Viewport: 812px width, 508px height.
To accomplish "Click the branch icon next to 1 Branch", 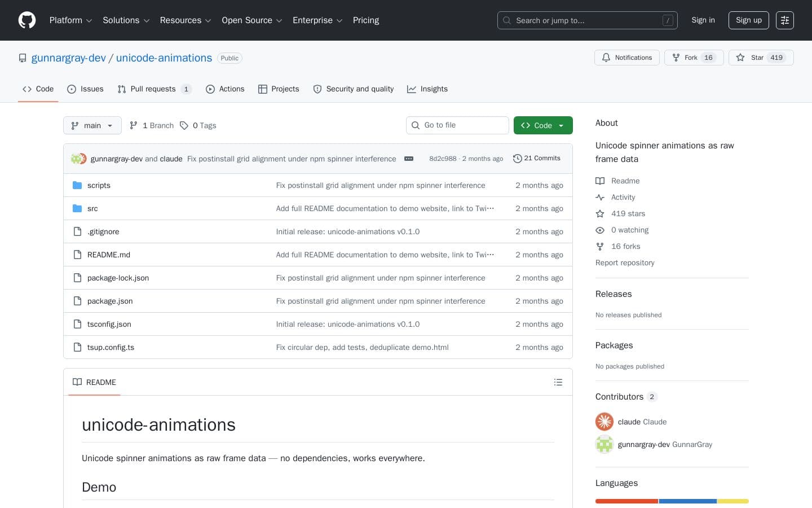I will (134, 125).
